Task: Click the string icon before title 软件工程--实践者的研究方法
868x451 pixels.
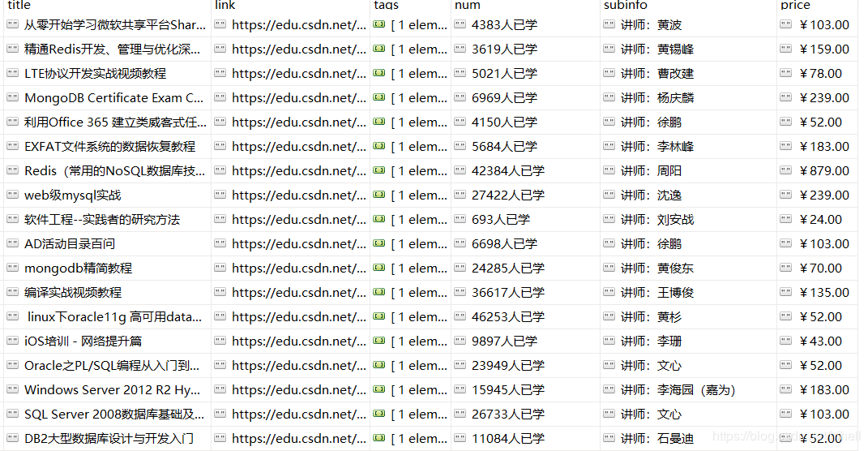Action: [12, 219]
